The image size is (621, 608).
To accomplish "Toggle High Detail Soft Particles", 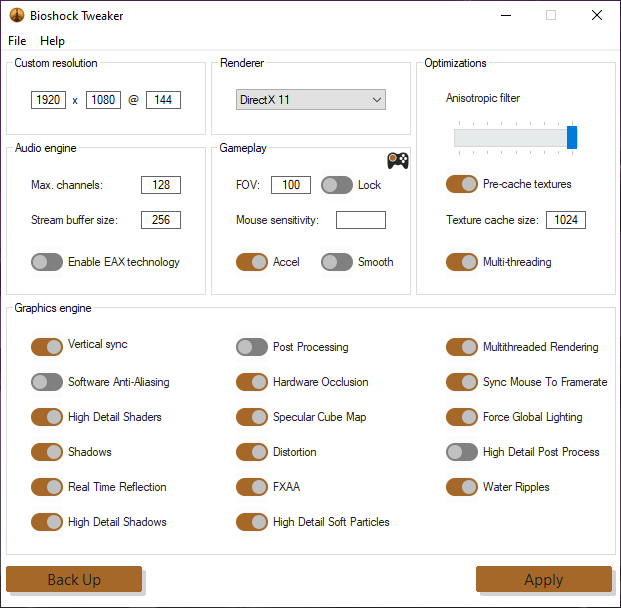I will 252,522.
